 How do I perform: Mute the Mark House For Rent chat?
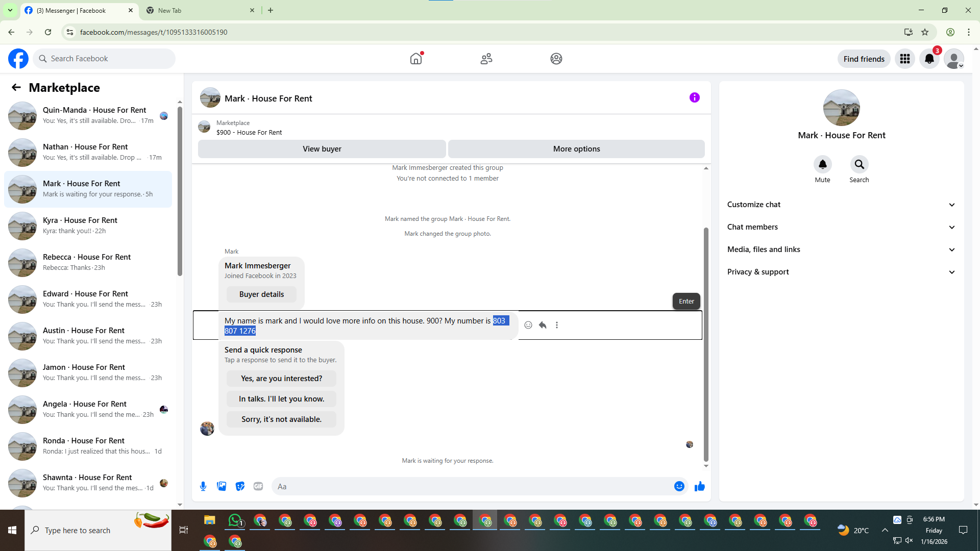coord(822,165)
